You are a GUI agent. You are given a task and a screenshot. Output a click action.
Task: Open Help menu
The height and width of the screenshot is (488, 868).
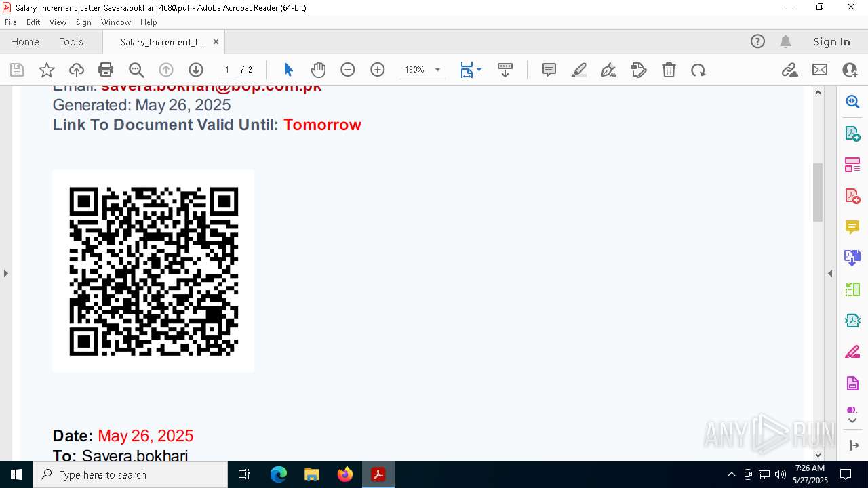tap(149, 22)
